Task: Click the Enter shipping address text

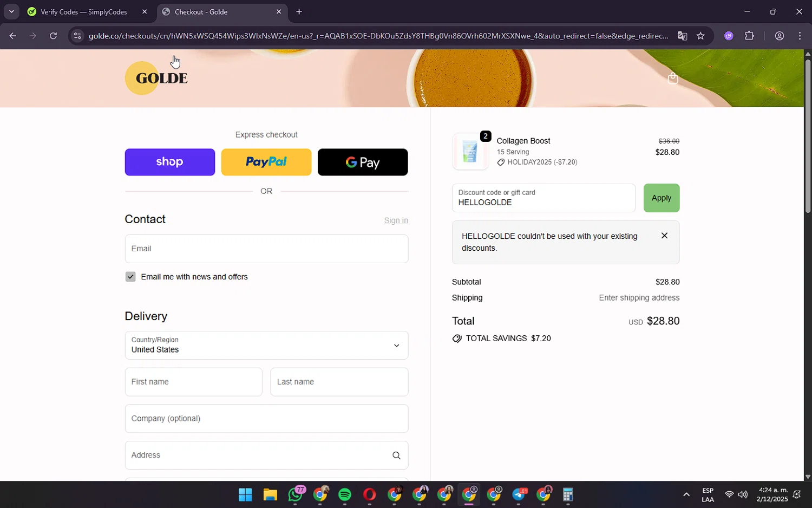Action: click(639, 298)
